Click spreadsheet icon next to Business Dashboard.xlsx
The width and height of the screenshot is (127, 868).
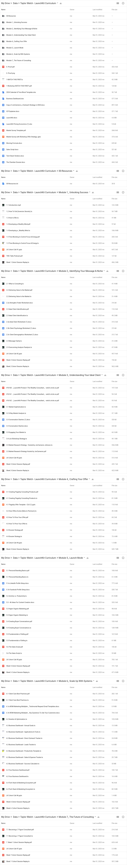(x=3, y=99)
